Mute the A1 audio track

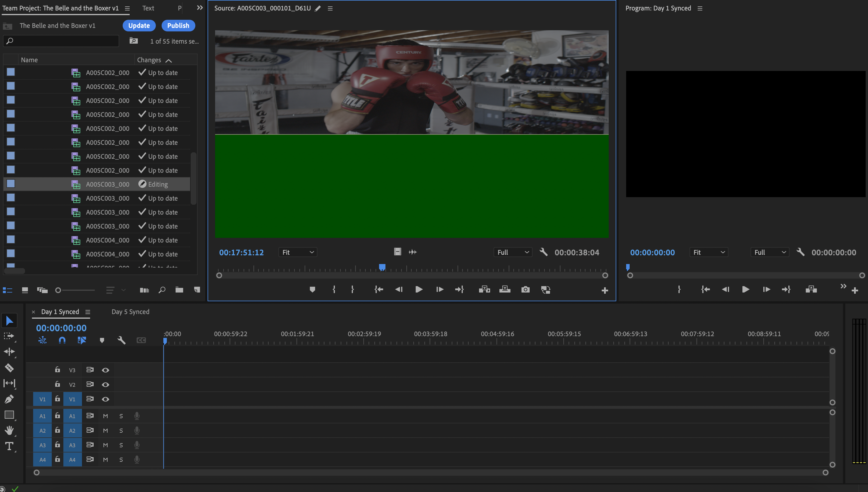tap(106, 416)
